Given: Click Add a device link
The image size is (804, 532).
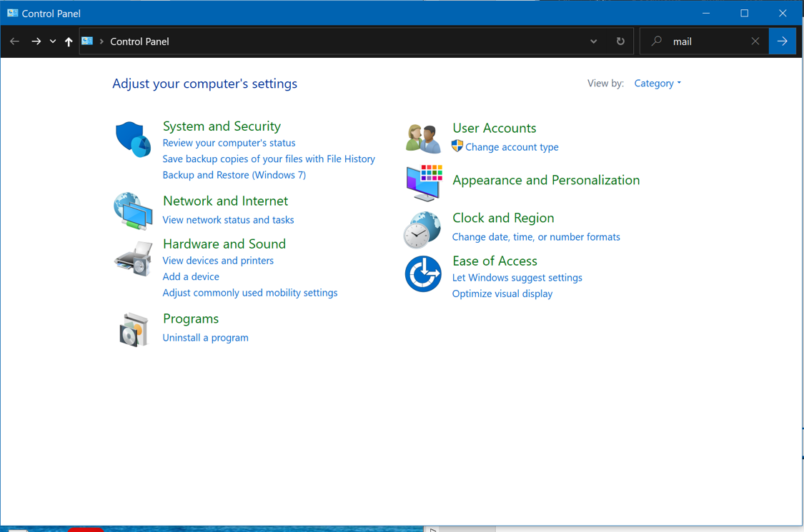Looking at the screenshot, I should point(191,277).
